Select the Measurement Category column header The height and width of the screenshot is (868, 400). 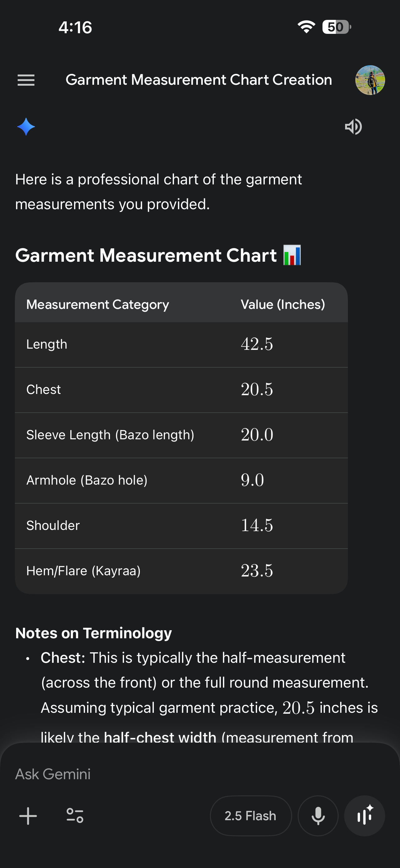tap(98, 305)
